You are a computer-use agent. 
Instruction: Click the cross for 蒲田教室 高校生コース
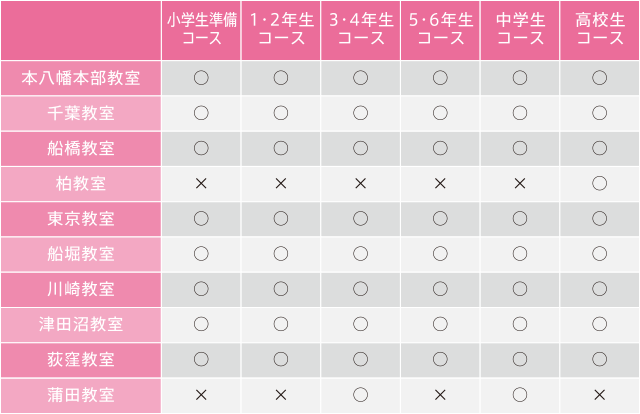(x=599, y=395)
